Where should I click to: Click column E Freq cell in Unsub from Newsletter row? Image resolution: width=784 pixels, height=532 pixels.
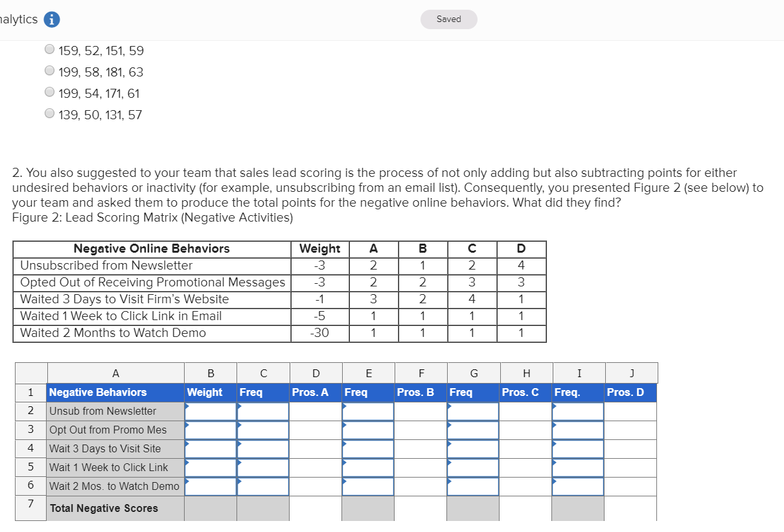[x=368, y=411]
